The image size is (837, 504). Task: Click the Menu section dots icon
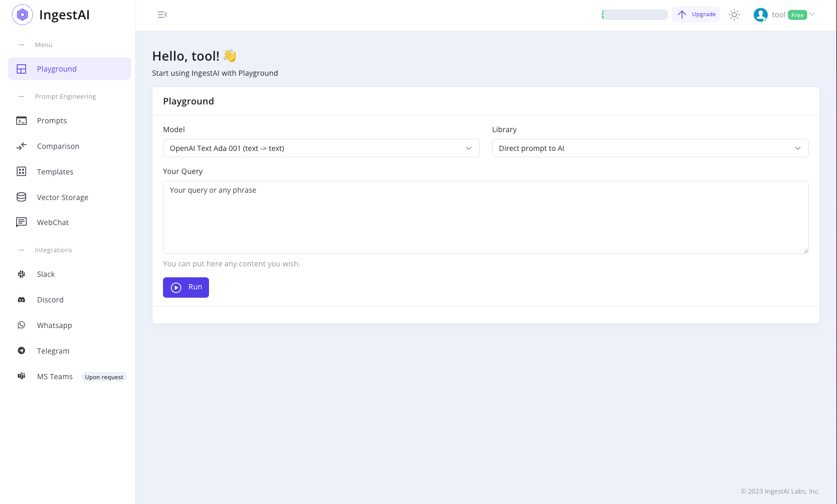click(21, 45)
